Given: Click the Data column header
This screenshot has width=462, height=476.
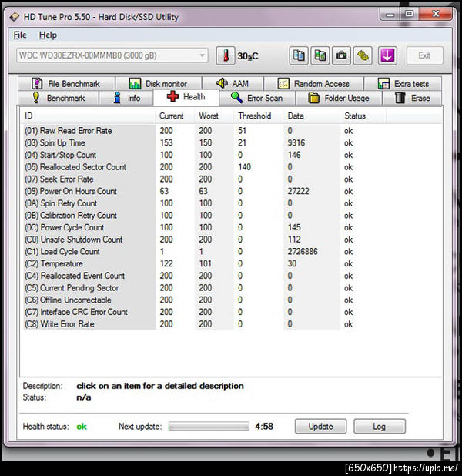Looking at the screenshot, I should click(312, 116).
